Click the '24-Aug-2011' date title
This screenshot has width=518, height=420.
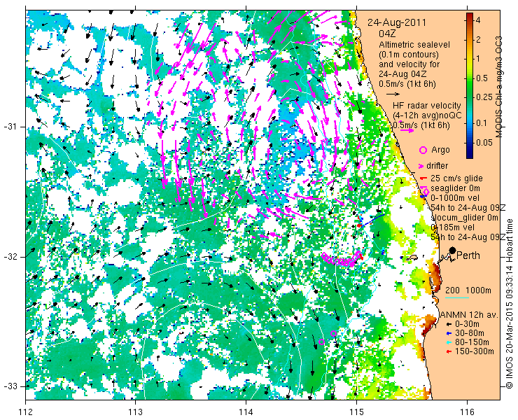coord(397,22)
